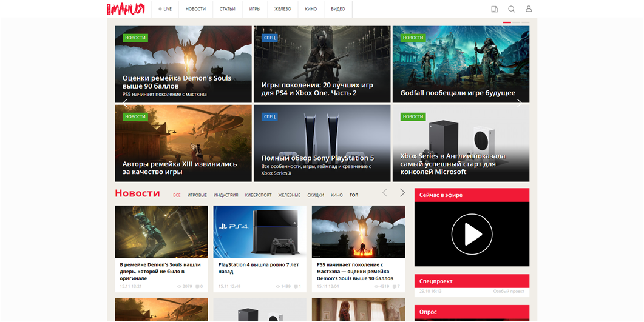Click the Новости section heading
The width and height of the screenshot is (644, 322).
[137, 193]
